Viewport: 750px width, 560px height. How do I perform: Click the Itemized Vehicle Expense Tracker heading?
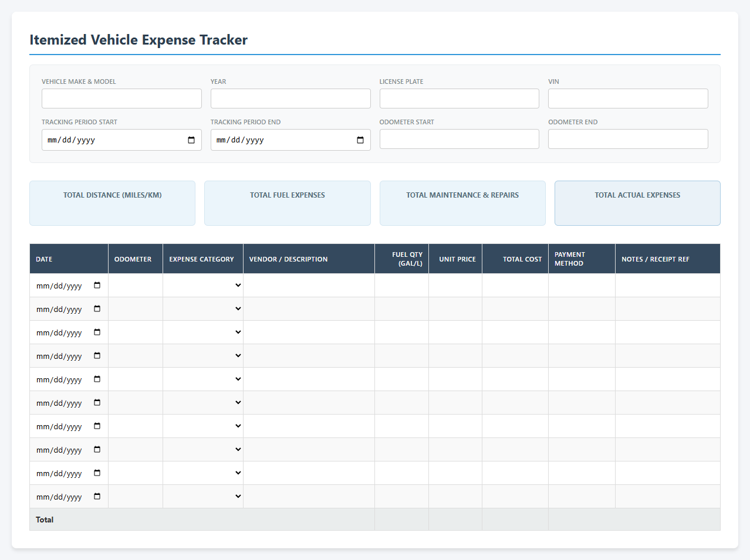(138, 40)
